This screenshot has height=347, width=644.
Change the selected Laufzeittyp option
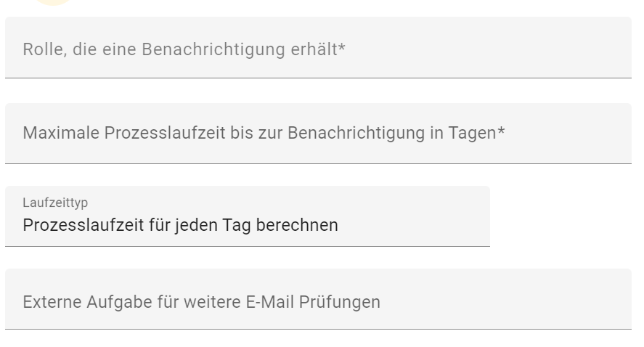coord(247,217)
